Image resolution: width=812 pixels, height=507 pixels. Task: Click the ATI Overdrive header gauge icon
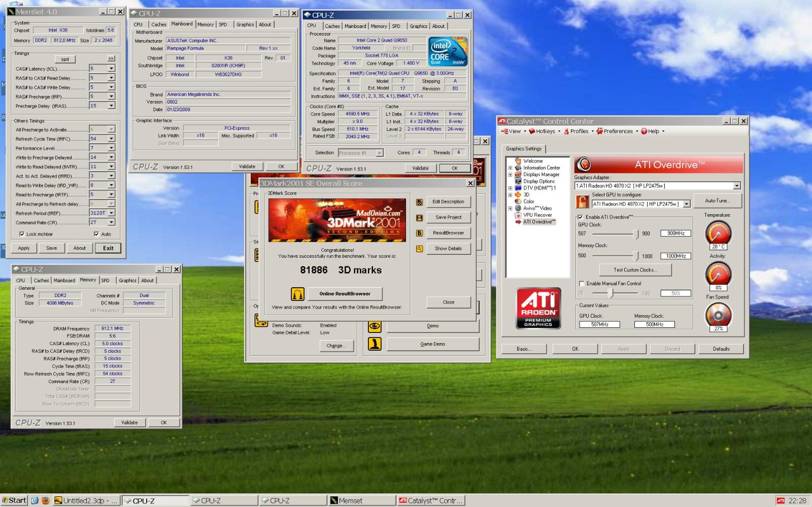(585, 164)
